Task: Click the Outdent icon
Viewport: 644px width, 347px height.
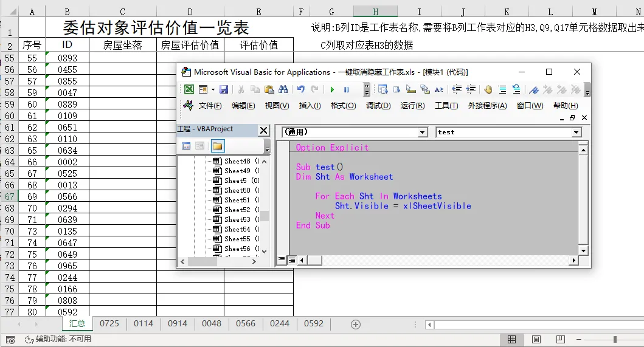Action: click(471, 89)
